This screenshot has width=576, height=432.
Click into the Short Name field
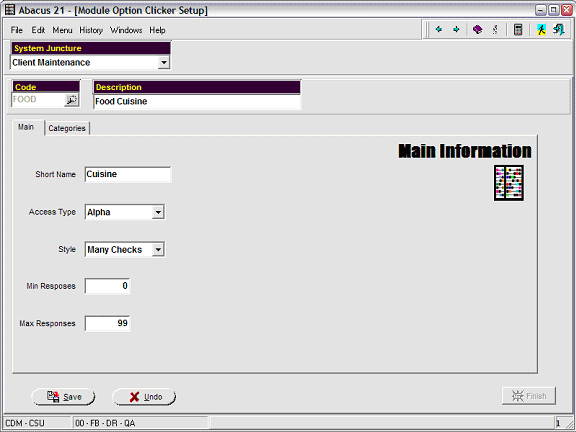click(x=127, y=174)
